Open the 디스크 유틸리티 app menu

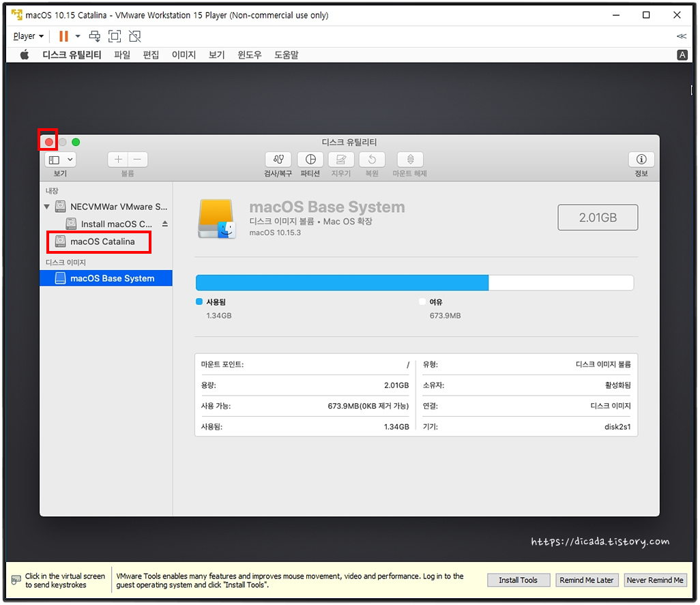pyautogui.click(x=72, y=55)
